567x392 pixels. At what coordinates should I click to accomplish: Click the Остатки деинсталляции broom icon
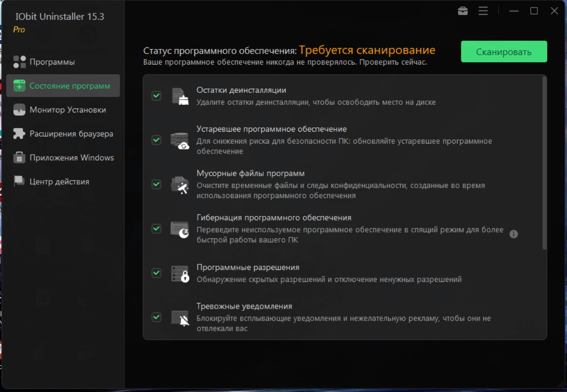click(180, 96)
